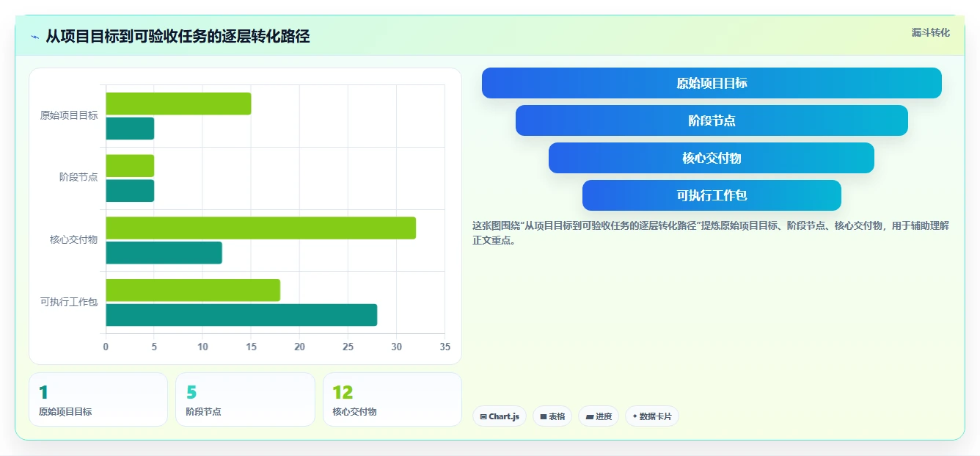This screenshot has height=456, width=980.
Task: Click the light green 阶段节点 bar
Action: [x=130, y=166]
